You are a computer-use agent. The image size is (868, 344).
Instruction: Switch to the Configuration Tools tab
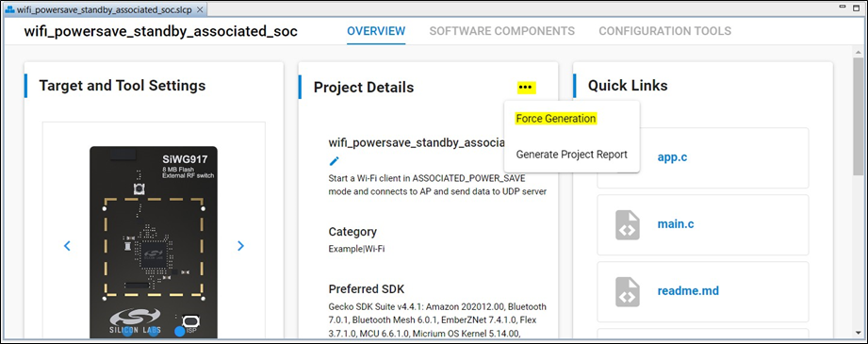tap(664, 31)
